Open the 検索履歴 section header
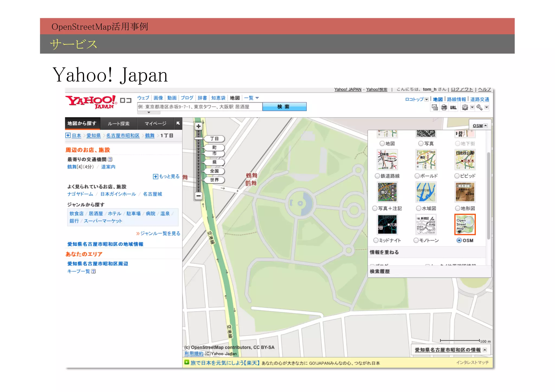Image resolution: width=555 pixels, height=392 pixels. point(430,271)
